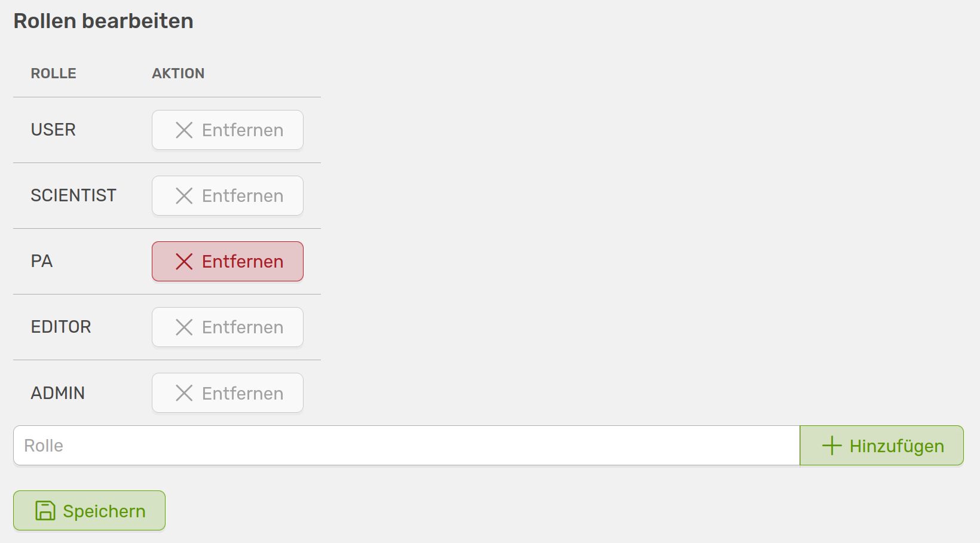
Task: Remove the EDITOR role
Action: click(x=228, y=327)
